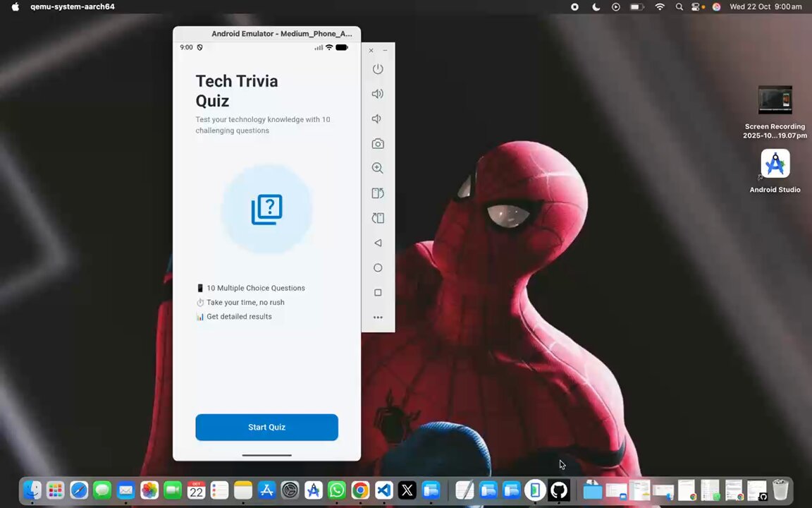Open Control Center in menu bar
This screenshot has height=508, width=812.
click(696, 7)
